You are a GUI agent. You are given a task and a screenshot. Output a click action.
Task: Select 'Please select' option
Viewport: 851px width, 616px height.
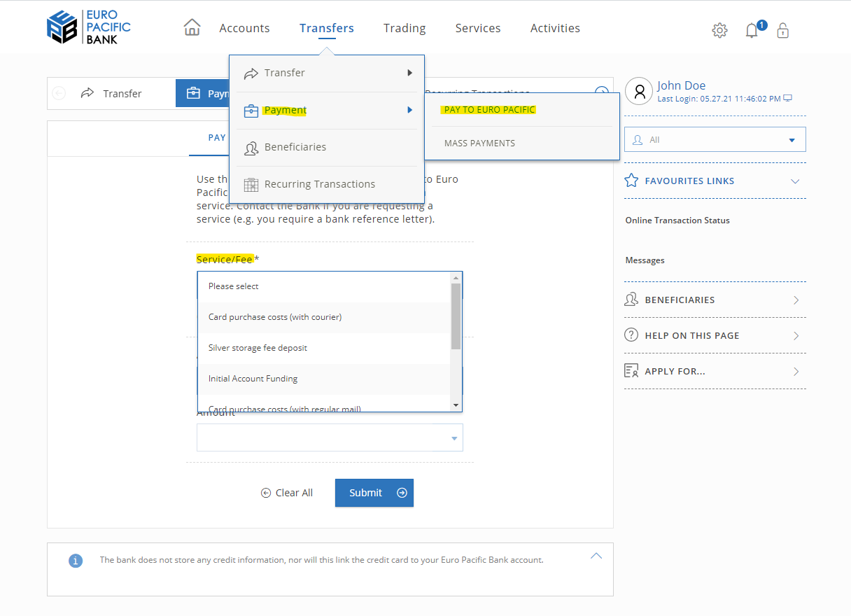click(x=324, y=286)
